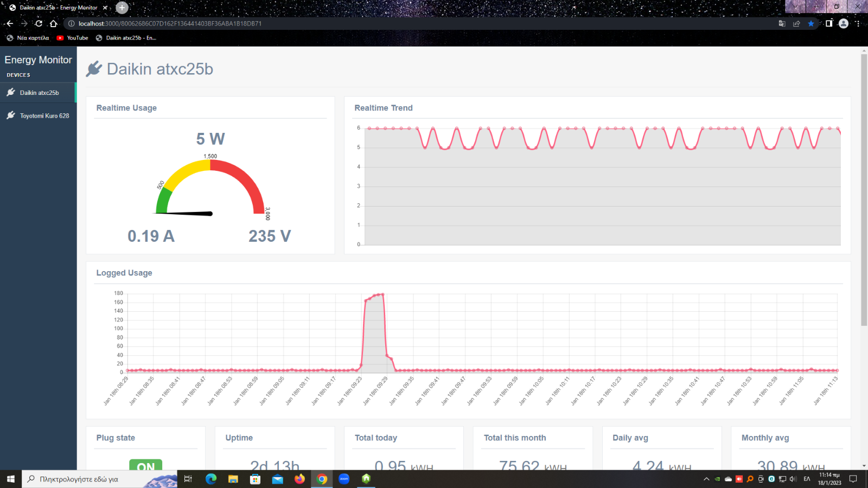Open network status tray icon

point(782,479)
